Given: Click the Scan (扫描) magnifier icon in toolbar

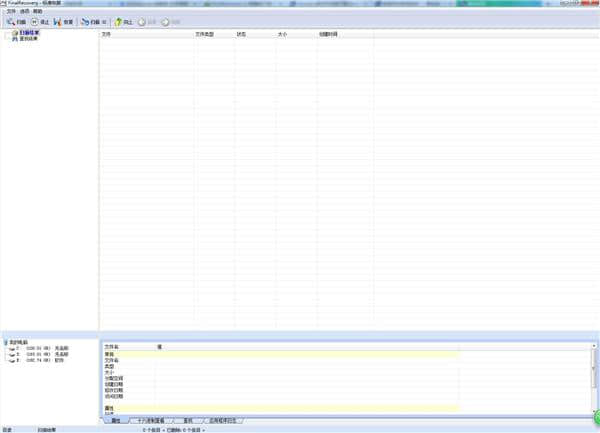Looking at the screenshot, I should pyautogui.click(x=9, y=21).
